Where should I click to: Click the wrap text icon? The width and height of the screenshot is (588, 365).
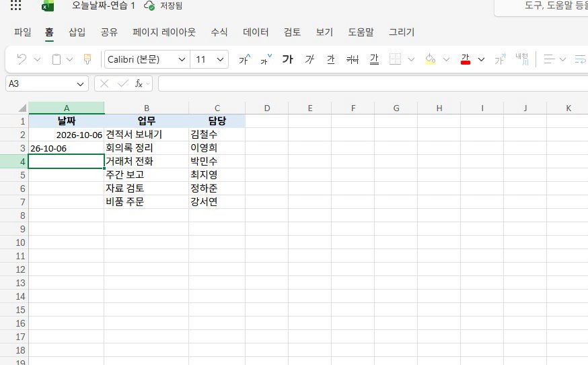click(581, 59)
